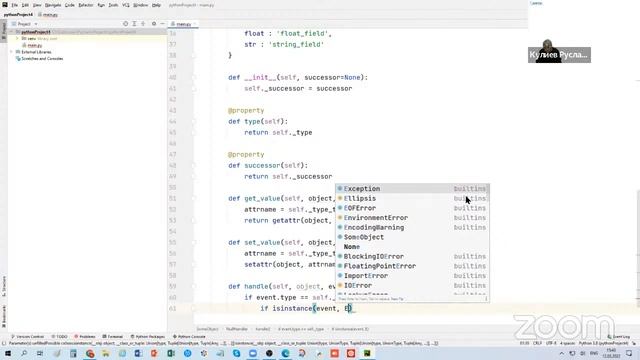Image resolution: width=640 pixels, height=360 pixels.
Task: Click the locate/select opened file icon
Action: [x=125, y=24]
